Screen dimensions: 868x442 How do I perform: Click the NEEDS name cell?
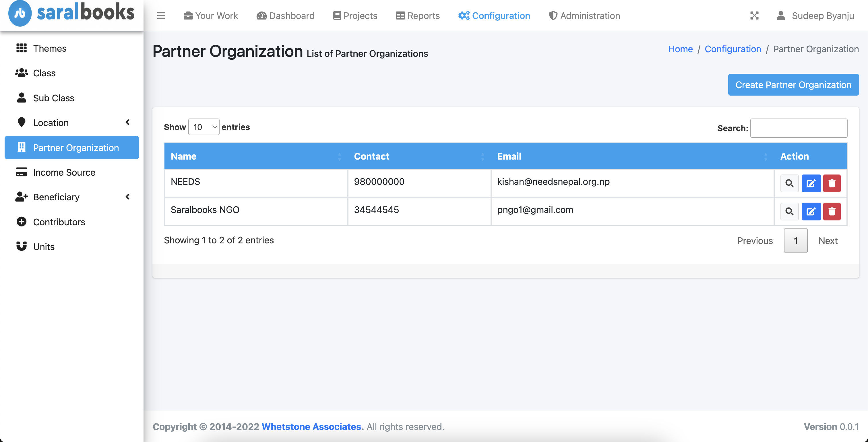coord(256,183)
